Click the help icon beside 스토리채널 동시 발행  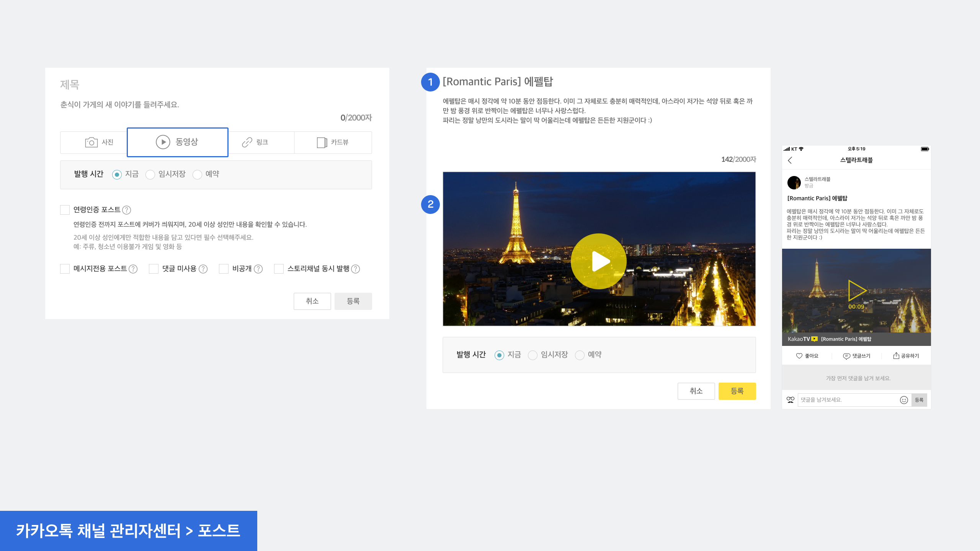pos(355,269)
